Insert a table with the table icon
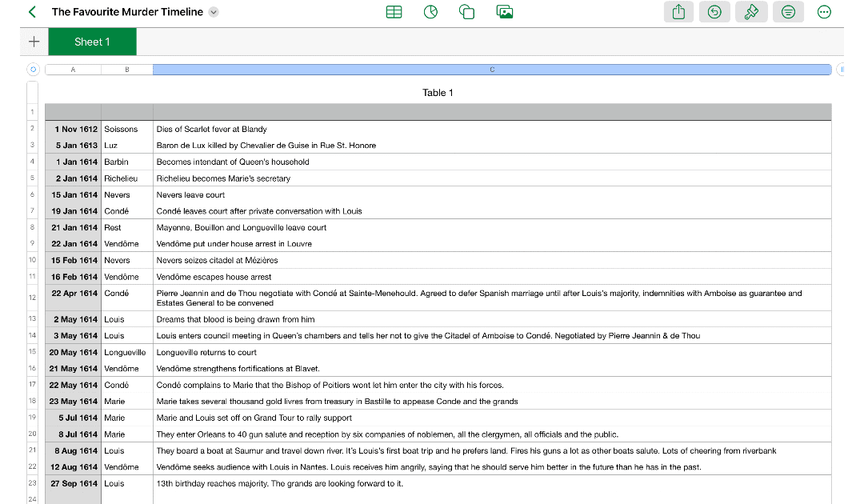Image resolution: width=864 pixels, height=504 pixels. 394,11
